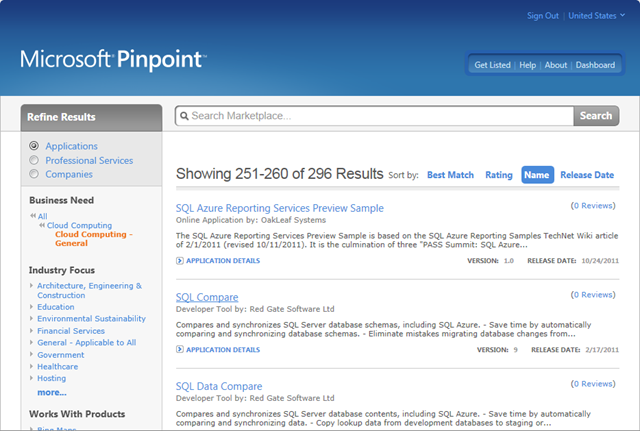
Task: Click the double-arrow icon before All
Action: click(x=33, y=216)
